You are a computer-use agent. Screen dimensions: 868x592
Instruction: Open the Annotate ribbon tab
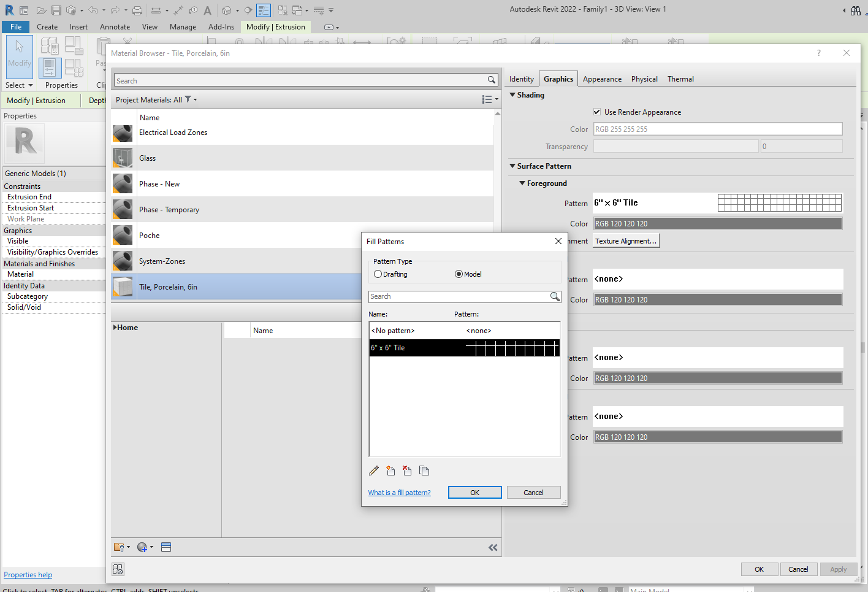click(x=115, y=26)
